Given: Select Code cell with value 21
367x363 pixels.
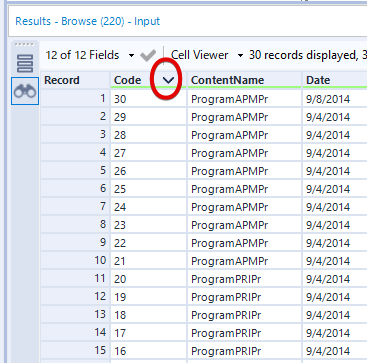Looking at the screenshot, I should 149,261.
